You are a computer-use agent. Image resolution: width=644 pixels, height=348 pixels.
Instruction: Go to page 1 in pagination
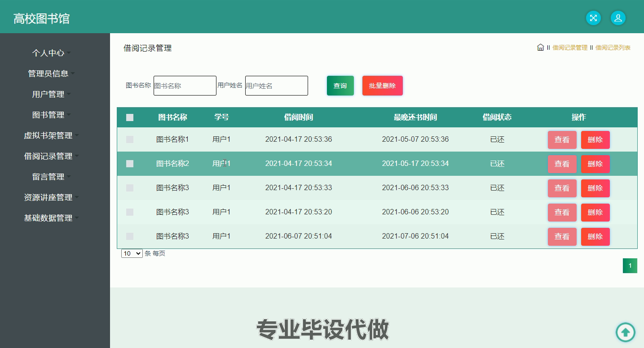(630, 266)
